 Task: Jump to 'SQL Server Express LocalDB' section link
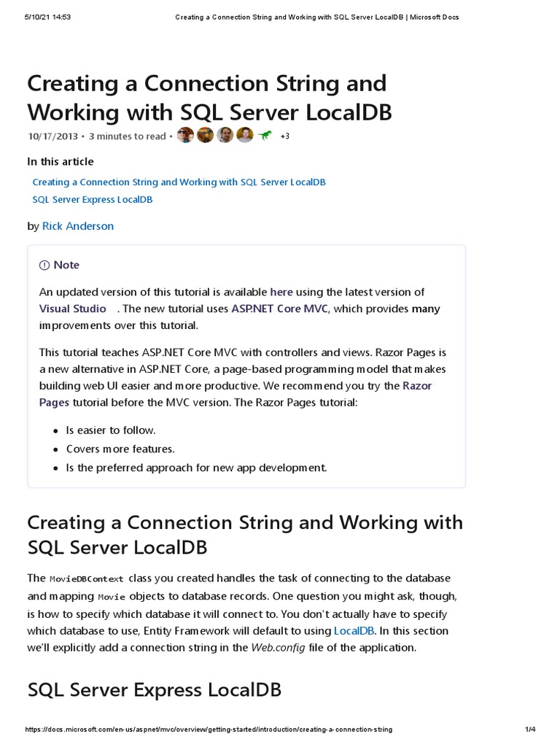[93, 200]
